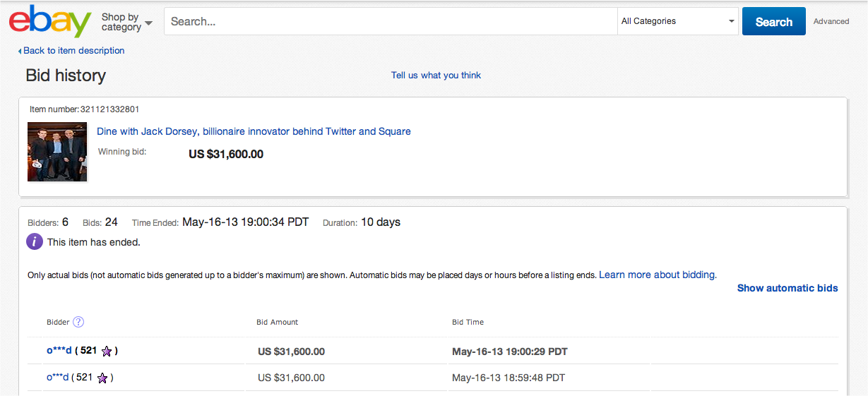868x396 pixels.
Task: Select the Bidder column header text
Action: click(x=58, y=322)
